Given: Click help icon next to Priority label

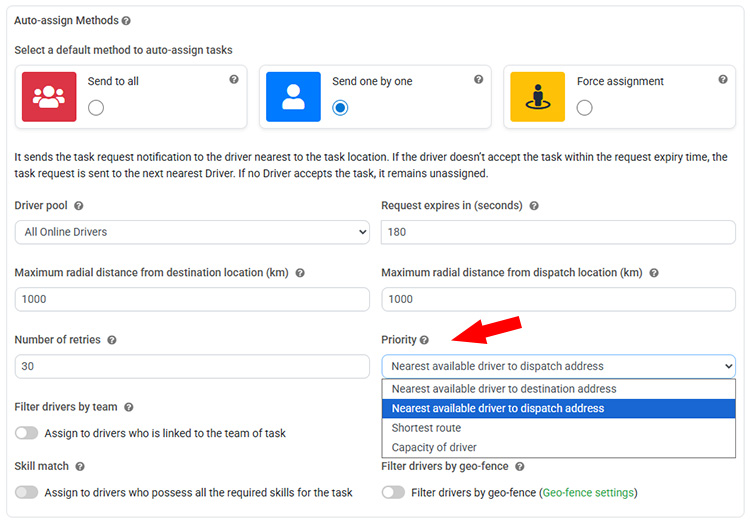Looking at the screenshot, I should point(424,340).
